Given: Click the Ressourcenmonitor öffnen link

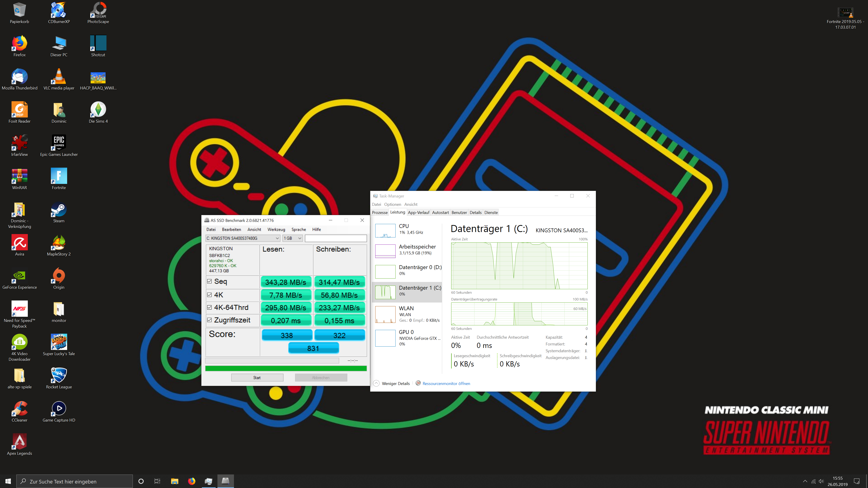Looking at the screenshot, I should (x=446, y=383).
